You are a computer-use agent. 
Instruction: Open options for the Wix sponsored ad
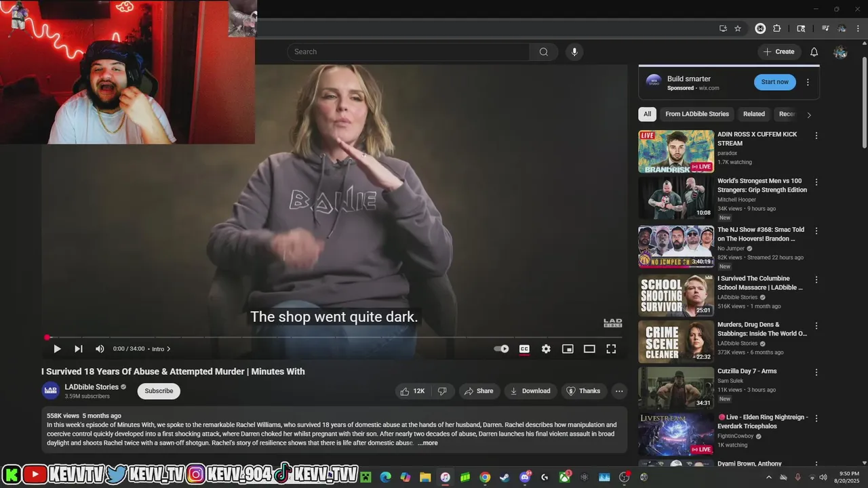pyautogui.click(x=808, y=82)
